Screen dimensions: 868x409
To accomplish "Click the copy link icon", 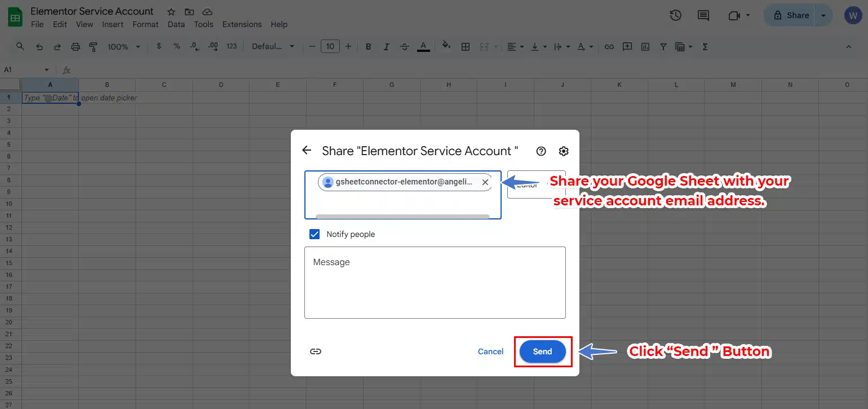I will pyautogui.click(x=316, y=351).
